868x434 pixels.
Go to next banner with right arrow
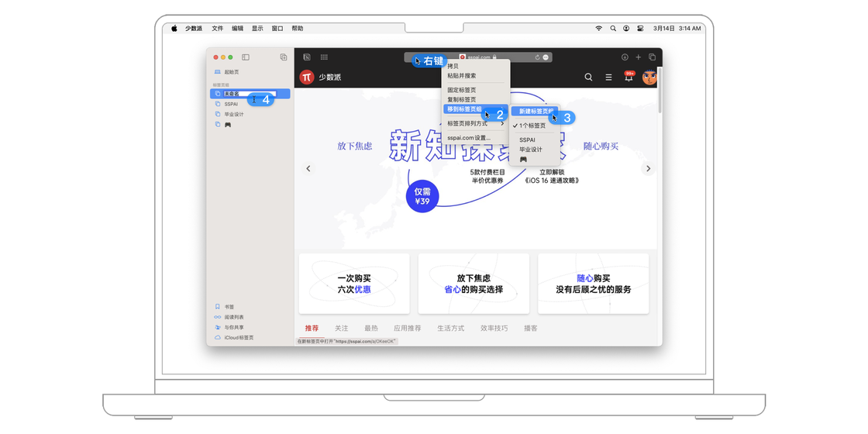pyautogui.click(x=648, y=168)
